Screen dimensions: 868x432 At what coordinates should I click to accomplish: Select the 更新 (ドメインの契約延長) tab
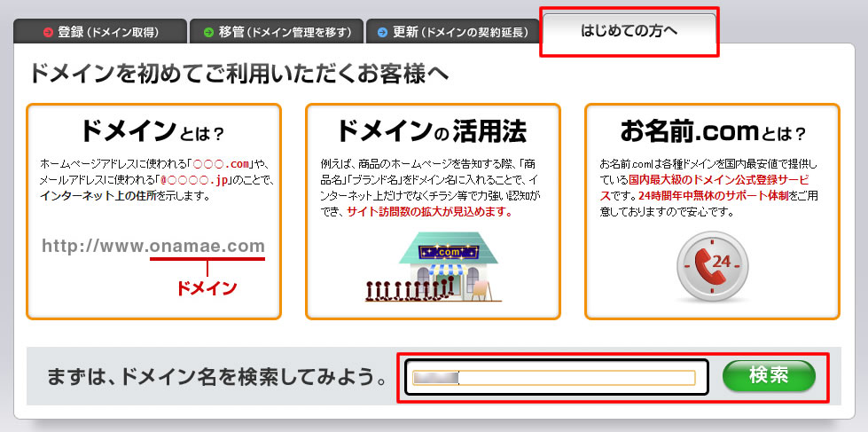click(x=452, y=32)
